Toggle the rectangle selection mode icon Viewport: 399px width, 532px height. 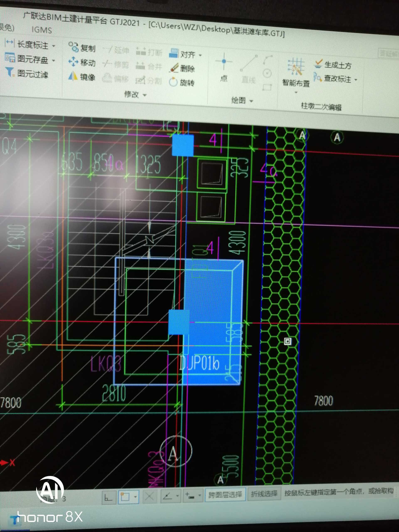click(x=125, y=497)
